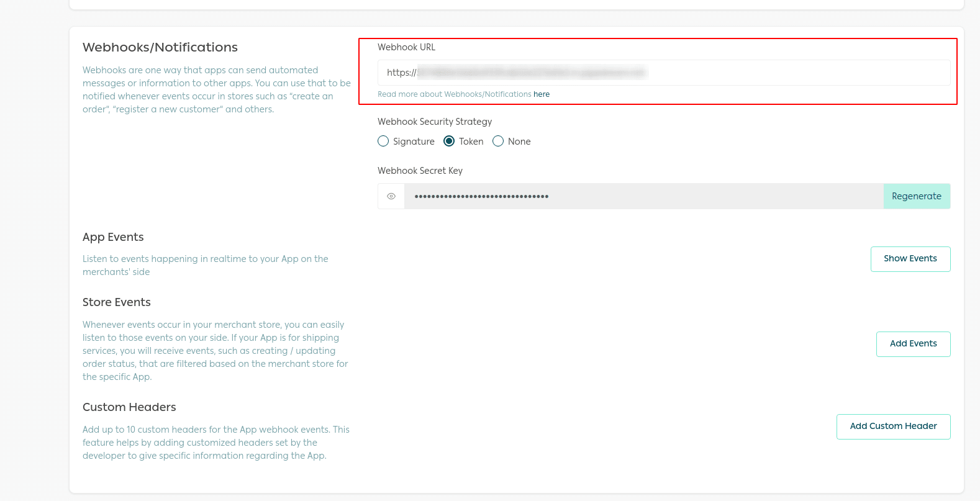This screenshot has height=501, width=980.
Task: Select the Signature security strategy
Action: [x=384, y=142]
